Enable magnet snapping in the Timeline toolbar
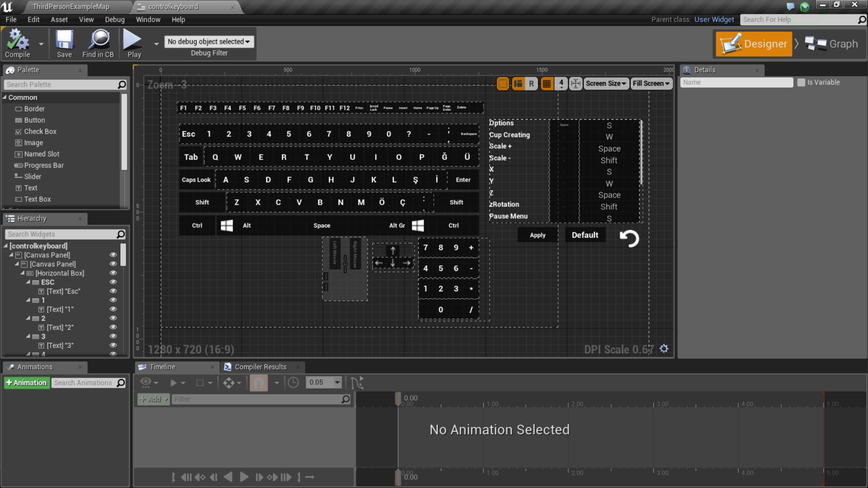Image resolution: width=868 pixels, height=488 pixels. (x=259, y=382)
